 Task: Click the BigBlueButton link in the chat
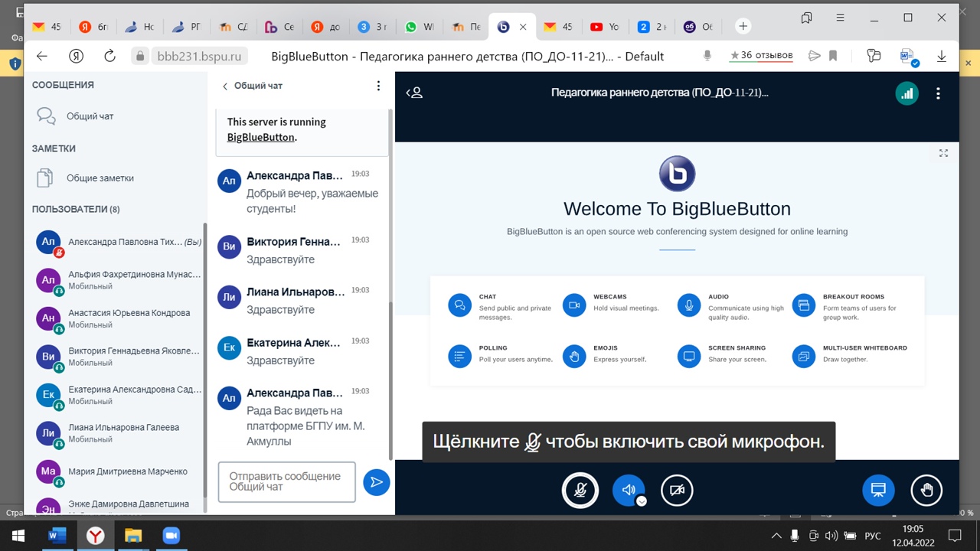(x=260, y=137)
